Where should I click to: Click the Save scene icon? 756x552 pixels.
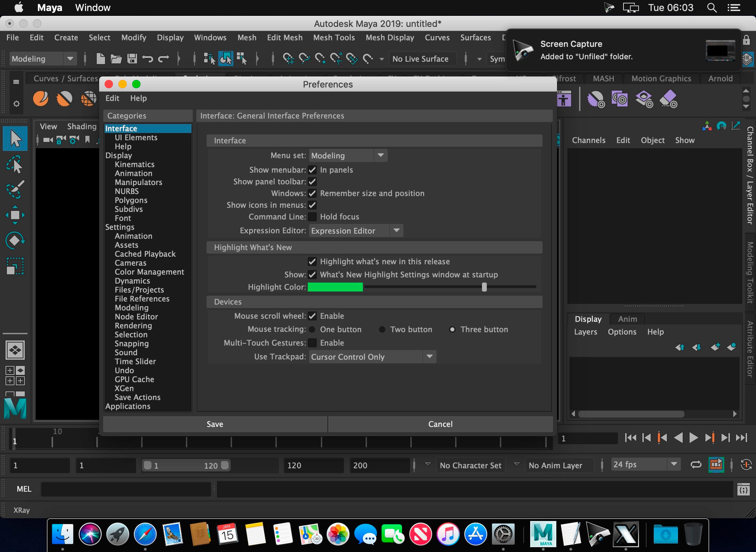tap(132, 59)
